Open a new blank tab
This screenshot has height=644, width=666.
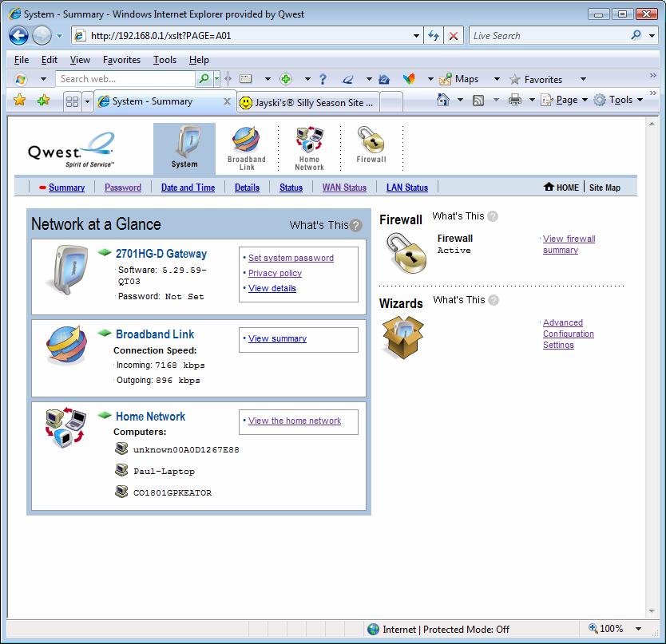(391, 102)
